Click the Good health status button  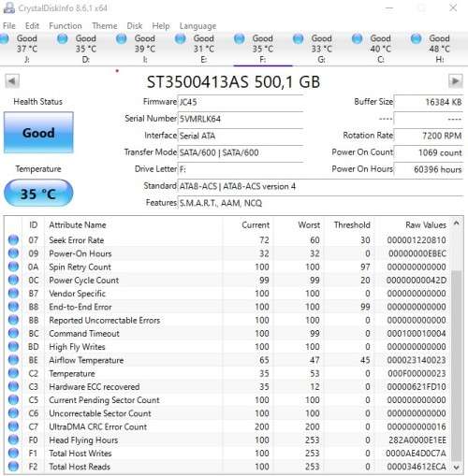pyautogui.click(x=38, y=133)
